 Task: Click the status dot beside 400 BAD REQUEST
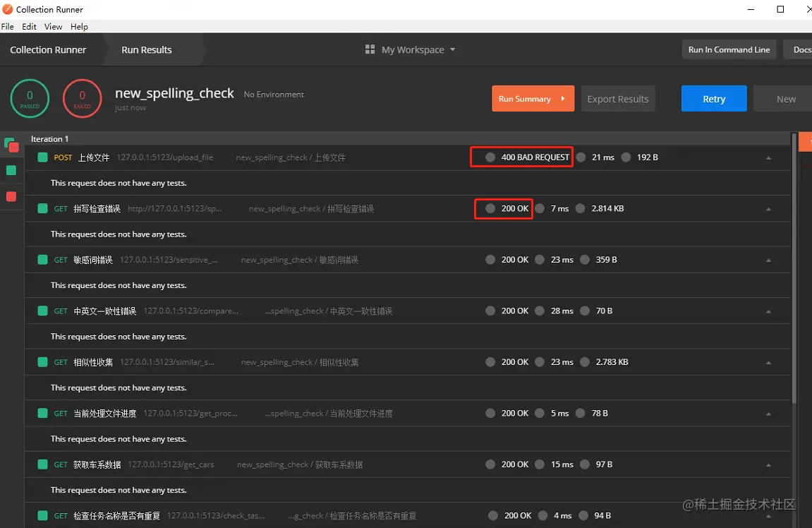tap(490, 157)
